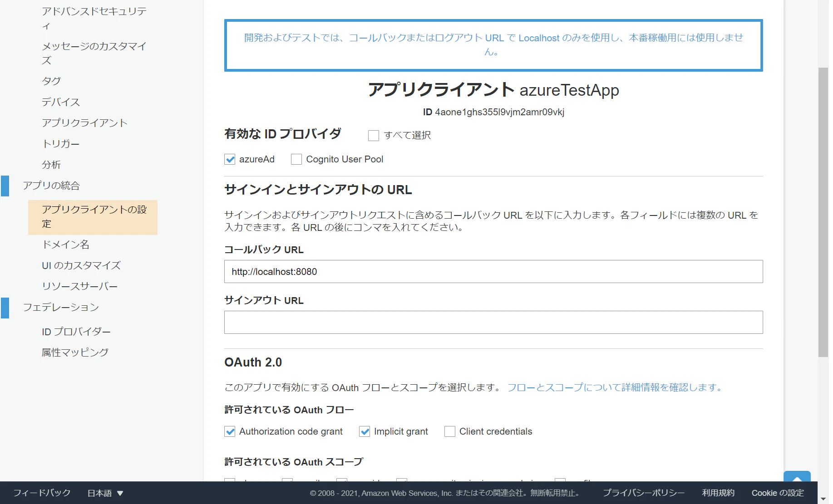Toggle the すべて選択 checkbox
Image resolution: width=833 pixels, height=504 pixels.
(373, 136)
